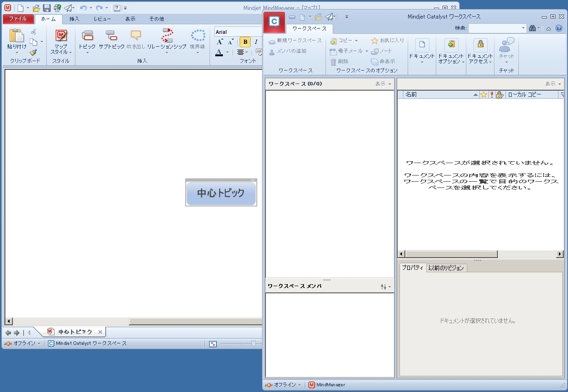Switch to the その他 ribbon tab
The width and height of the screenshot is (568, 392).
coord(157,19)
